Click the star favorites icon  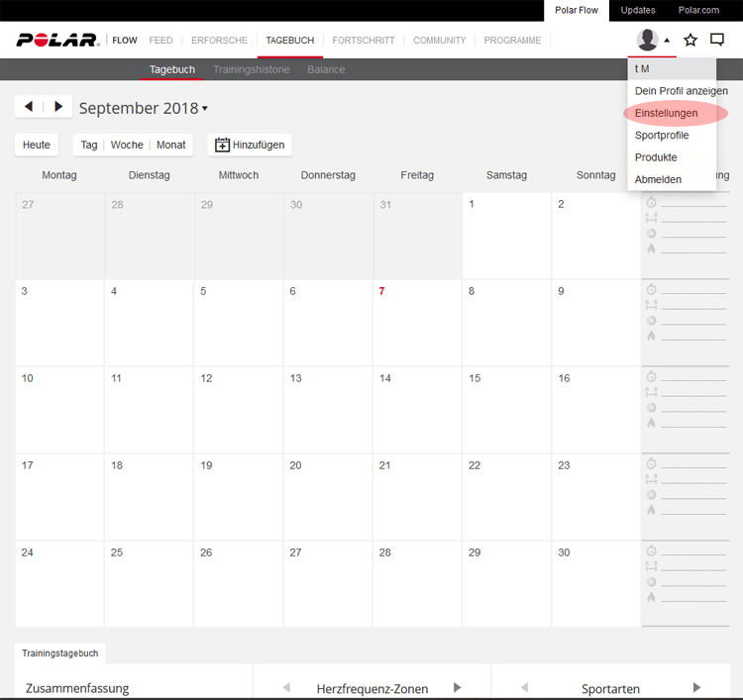[690, 41]
